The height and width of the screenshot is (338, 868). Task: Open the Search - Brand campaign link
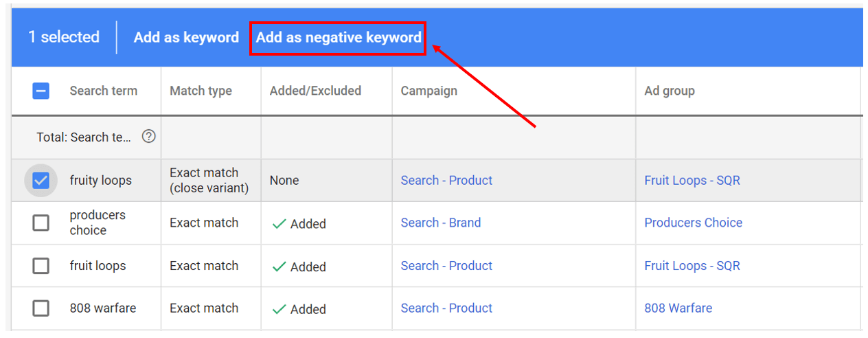440,223
